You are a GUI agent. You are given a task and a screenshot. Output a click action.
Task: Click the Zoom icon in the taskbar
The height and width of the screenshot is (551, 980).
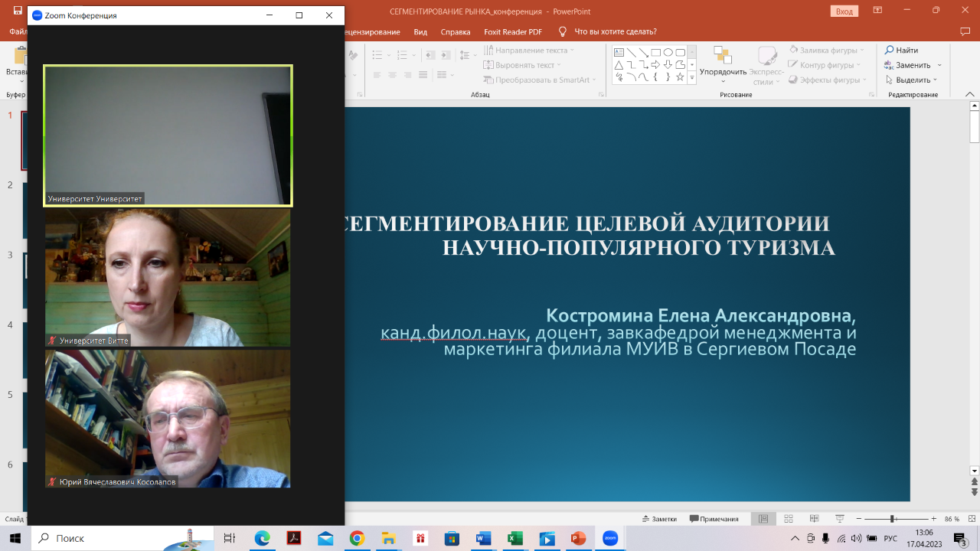pyautogui.click(x=610, y=539)
